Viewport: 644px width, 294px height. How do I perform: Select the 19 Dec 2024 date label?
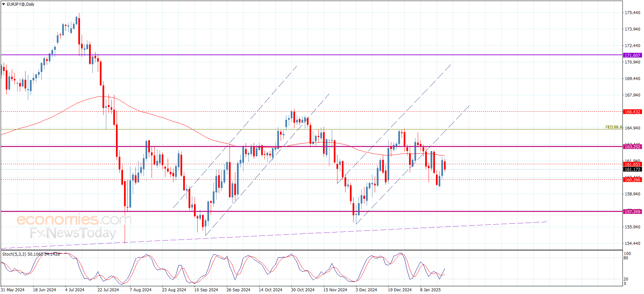point(400,290)
